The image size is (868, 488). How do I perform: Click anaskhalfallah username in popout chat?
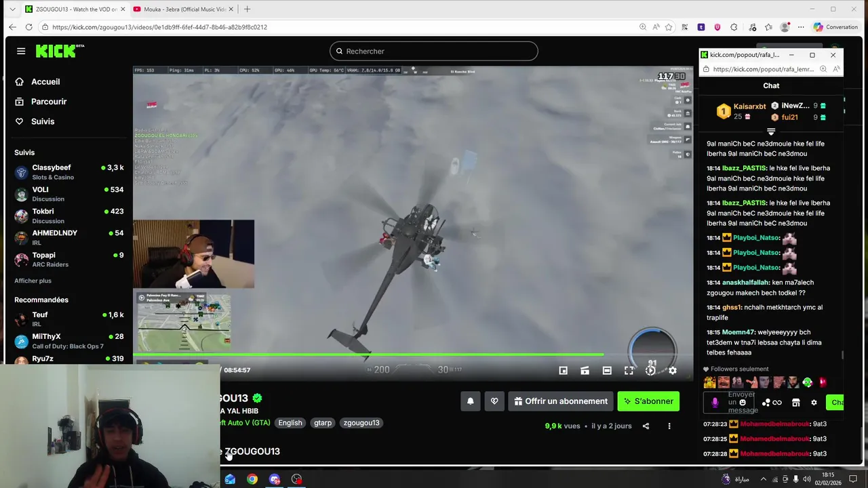coord(745,283)
